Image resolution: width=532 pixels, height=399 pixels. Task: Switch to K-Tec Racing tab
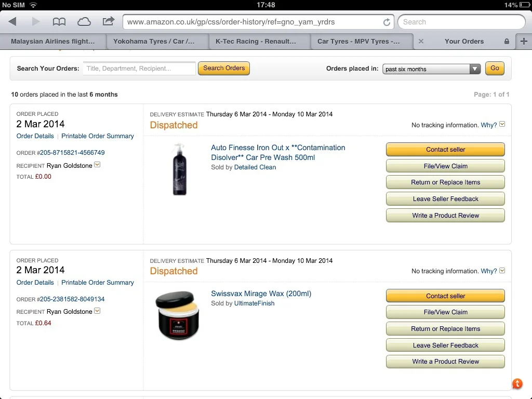click(x=256, y=42)
